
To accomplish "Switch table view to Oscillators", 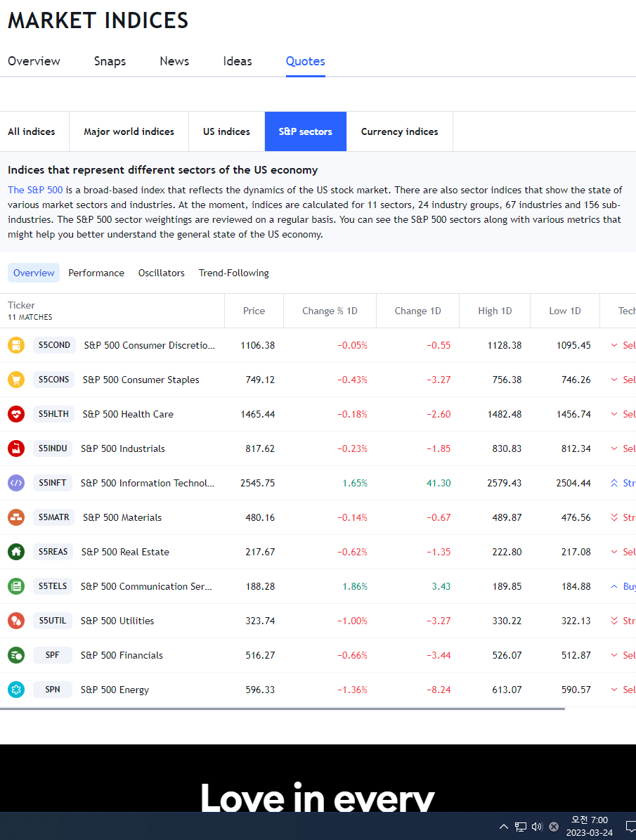I will [x=161, y=273].
